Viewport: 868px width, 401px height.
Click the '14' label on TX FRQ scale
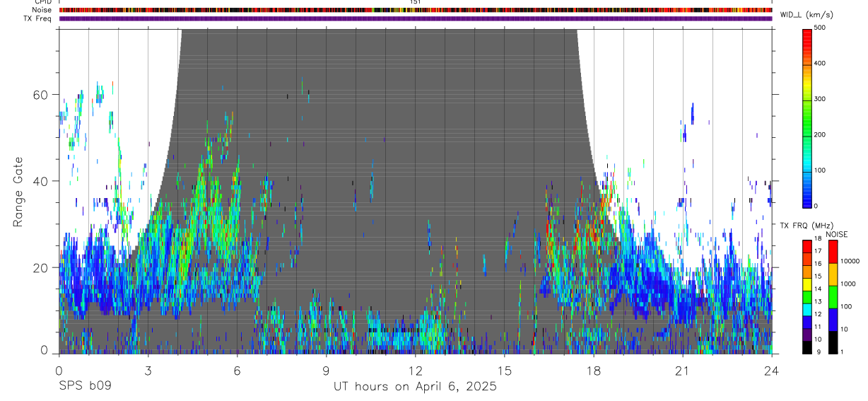(x=818, y=289)
